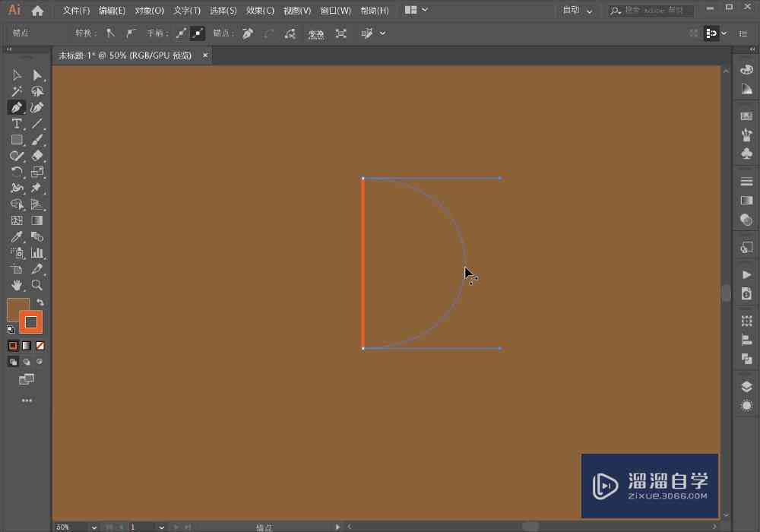
Task: Open the Edit Toolbar three dots
Action: click(27, 401)
